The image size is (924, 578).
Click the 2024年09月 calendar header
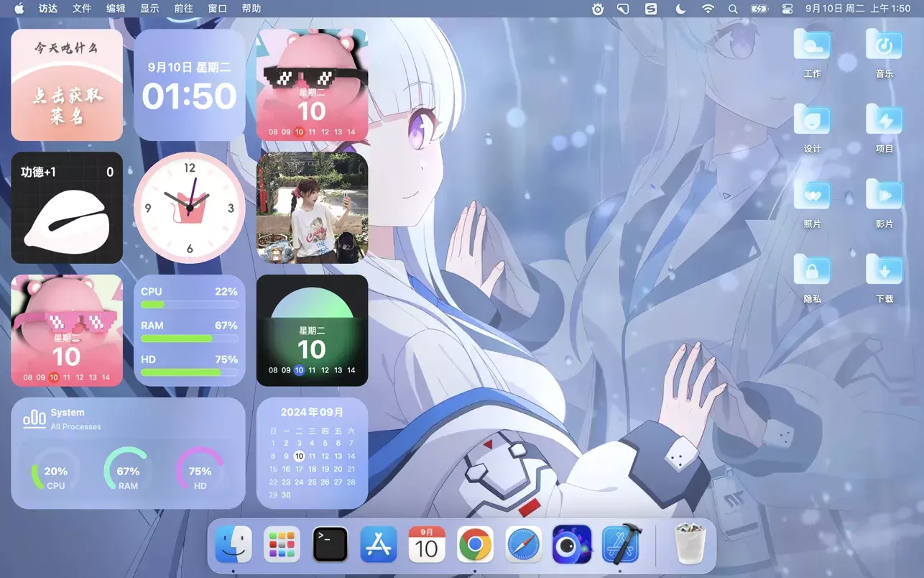tap(312, 413)
